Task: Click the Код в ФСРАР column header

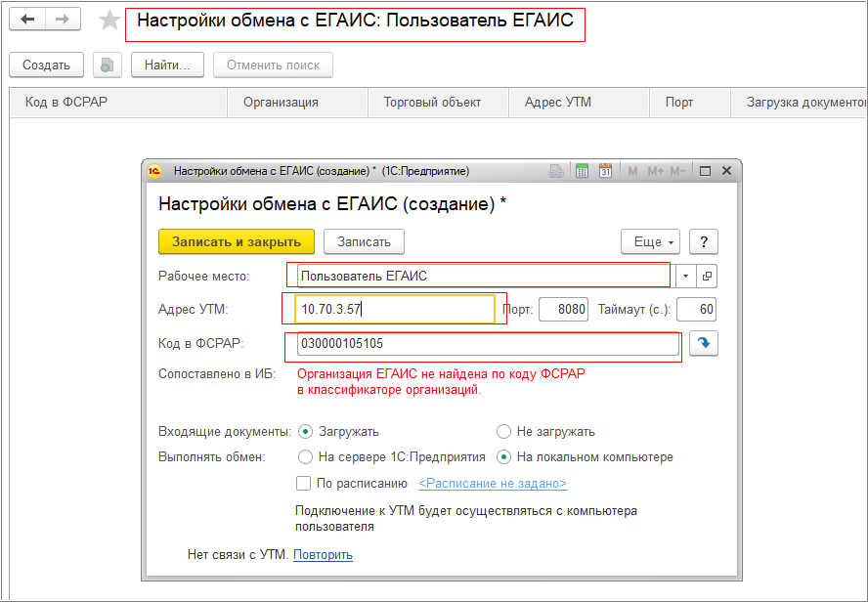Action: [118, 103]
